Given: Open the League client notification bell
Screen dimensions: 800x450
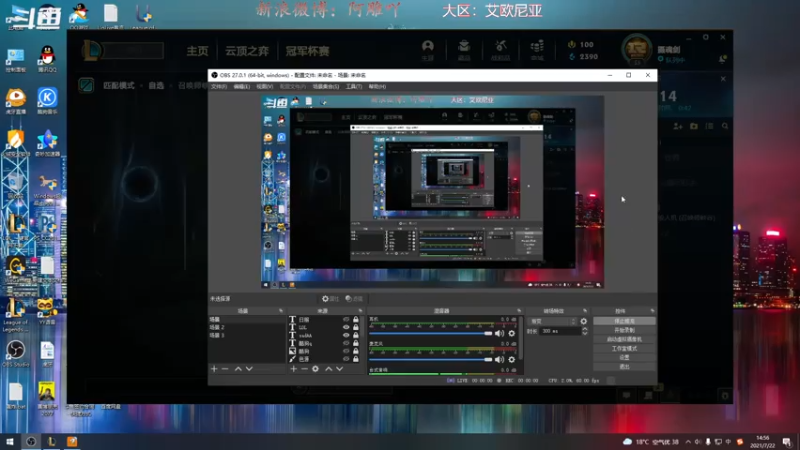Looking at the screenshot, I should (x=722, y=59).
